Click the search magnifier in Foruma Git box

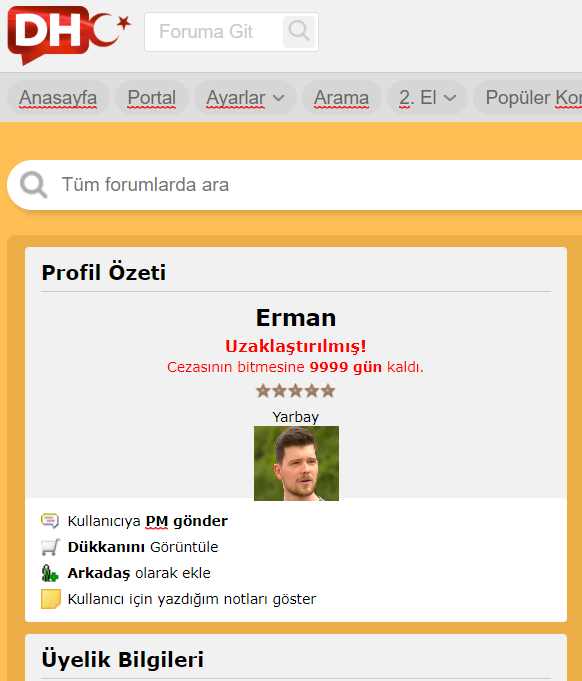(x=299, y=32)
